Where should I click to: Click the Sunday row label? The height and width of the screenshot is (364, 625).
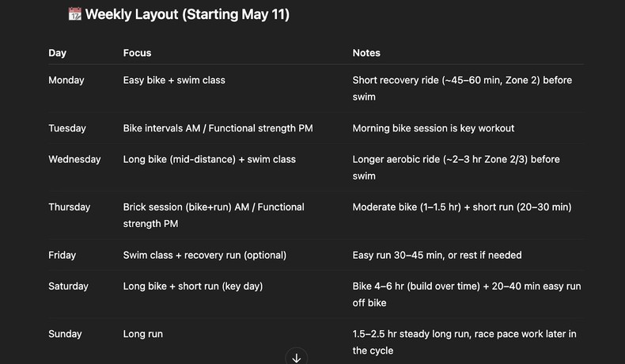tap(65, 334)
